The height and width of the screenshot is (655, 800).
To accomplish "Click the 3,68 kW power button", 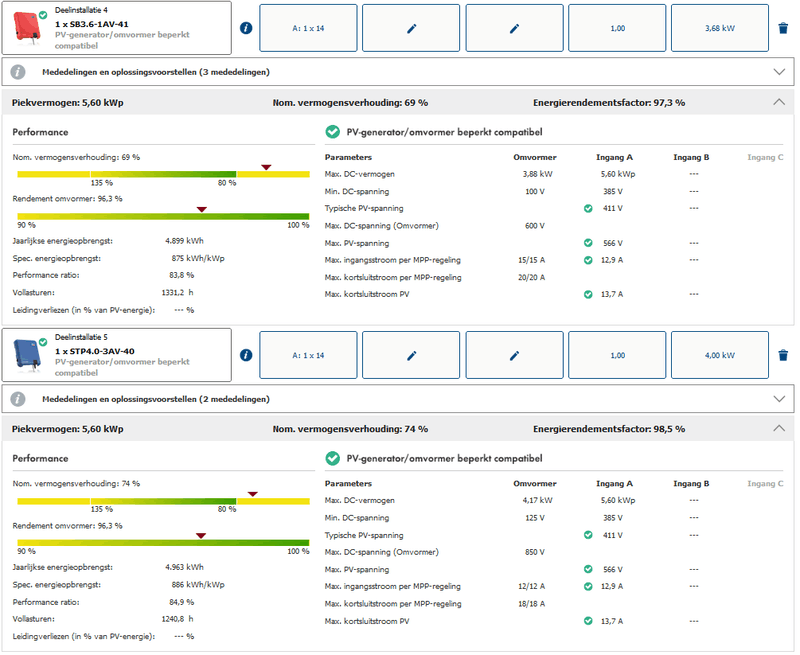I will [720, 28].
